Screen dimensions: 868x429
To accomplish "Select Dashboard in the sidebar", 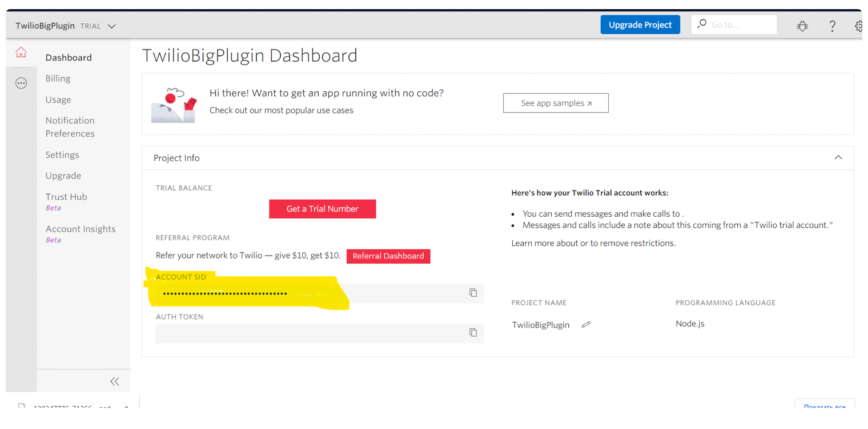I will coord(69,58).
